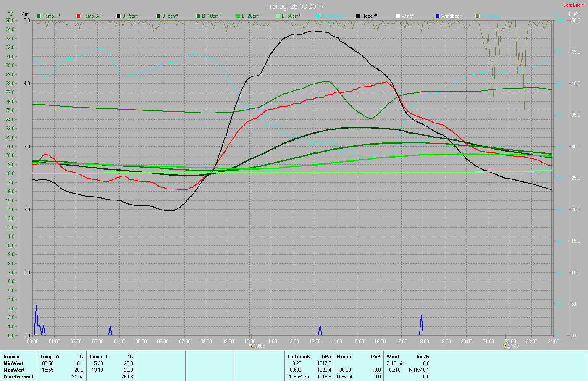Click the B -20cm legend color box
The image size is (588, 381).
click(238, 16)
